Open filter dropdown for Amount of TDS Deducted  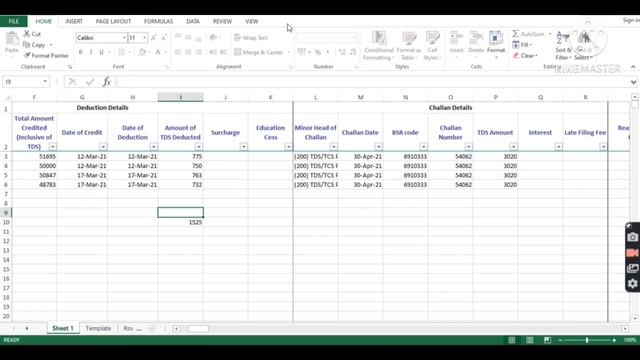pyautogui.click(x=198, y=147)
